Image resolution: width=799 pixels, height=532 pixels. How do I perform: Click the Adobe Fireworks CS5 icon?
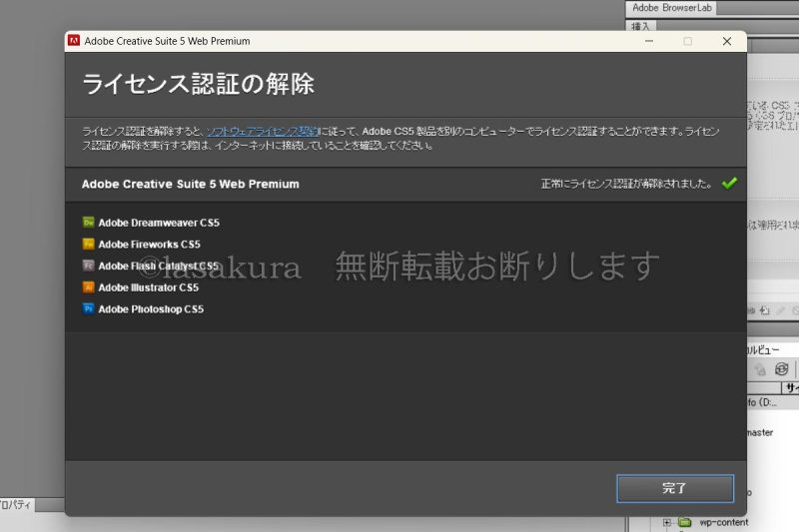(88, 244)
